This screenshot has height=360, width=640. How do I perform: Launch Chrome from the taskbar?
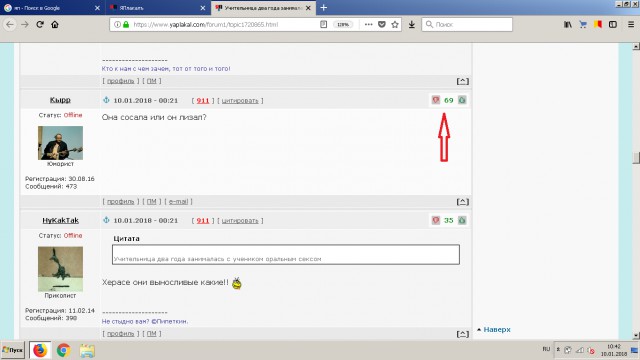(63, 350)
